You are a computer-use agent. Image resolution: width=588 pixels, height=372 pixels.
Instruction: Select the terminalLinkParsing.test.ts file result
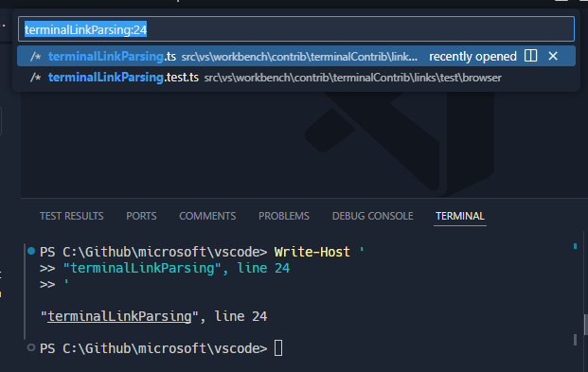pyautogui.click(x=296, y=78)
